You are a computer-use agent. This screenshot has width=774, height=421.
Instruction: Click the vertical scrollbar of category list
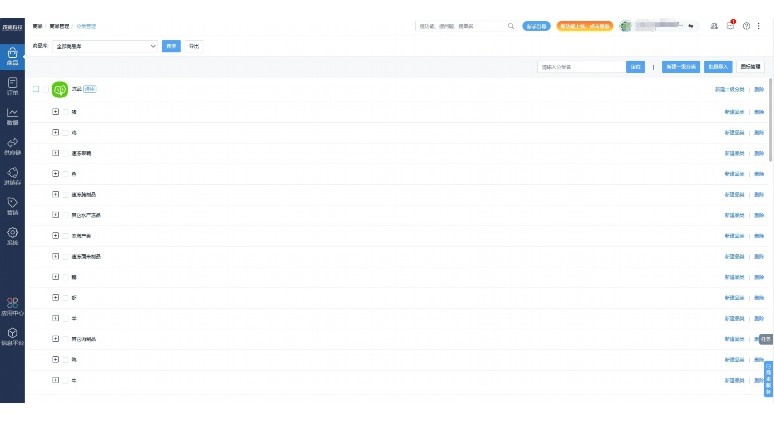[770, 119]
